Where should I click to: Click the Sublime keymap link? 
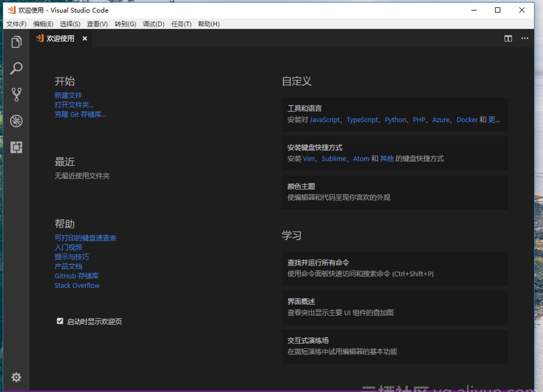point(334,159)
